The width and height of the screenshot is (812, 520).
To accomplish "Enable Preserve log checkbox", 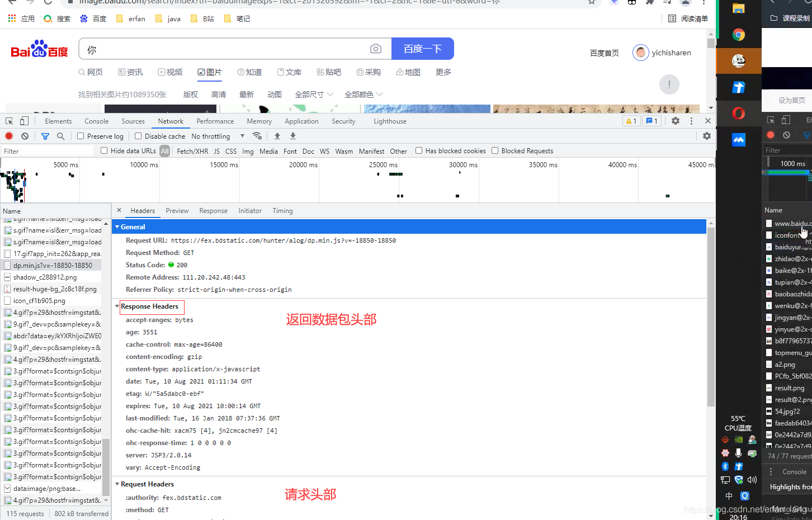I will 81,136.
